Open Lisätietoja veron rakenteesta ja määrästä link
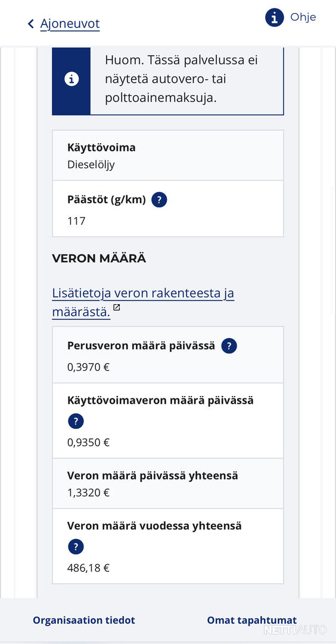 point(143,303)
